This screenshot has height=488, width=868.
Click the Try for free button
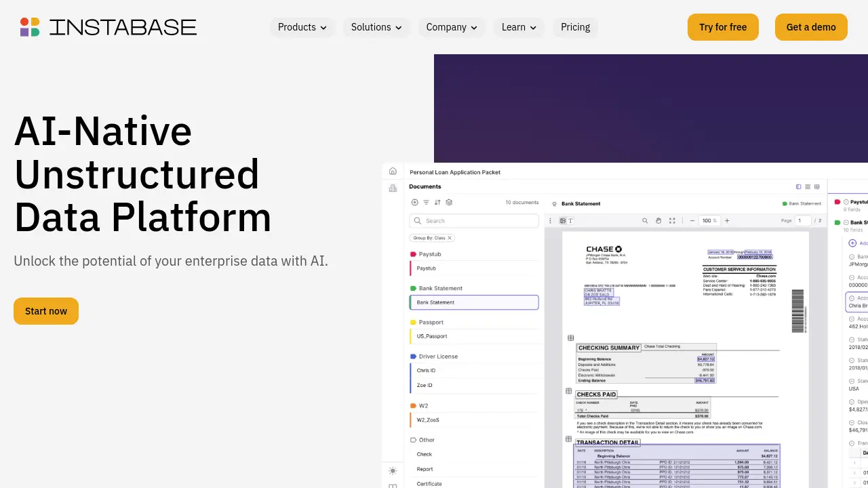(723, 27)
